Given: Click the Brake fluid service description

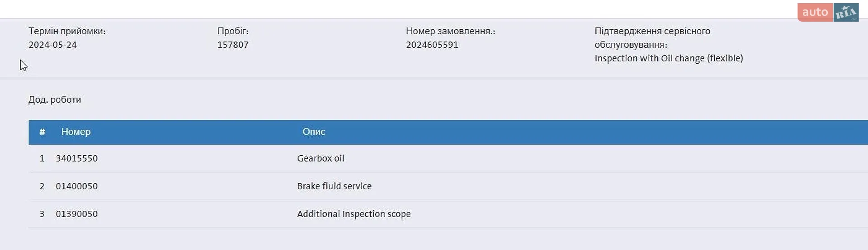Looking at the screenshot, I should click(x=334, y=186).
